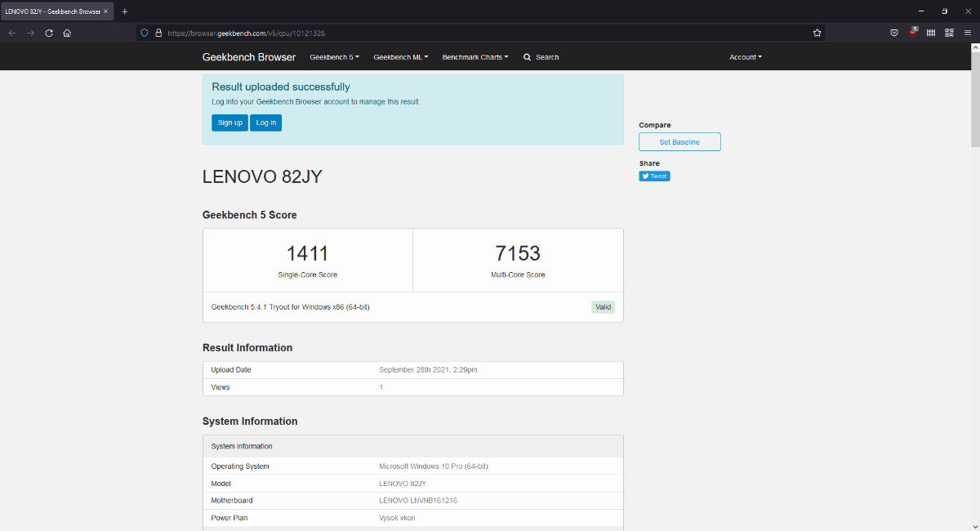Open the Benchmark Charts dropdown
This screenshot has height=531, width=980.
click(x=474, y=57)
